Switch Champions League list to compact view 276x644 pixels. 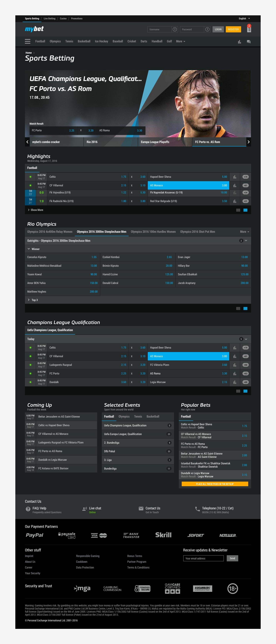238,391
